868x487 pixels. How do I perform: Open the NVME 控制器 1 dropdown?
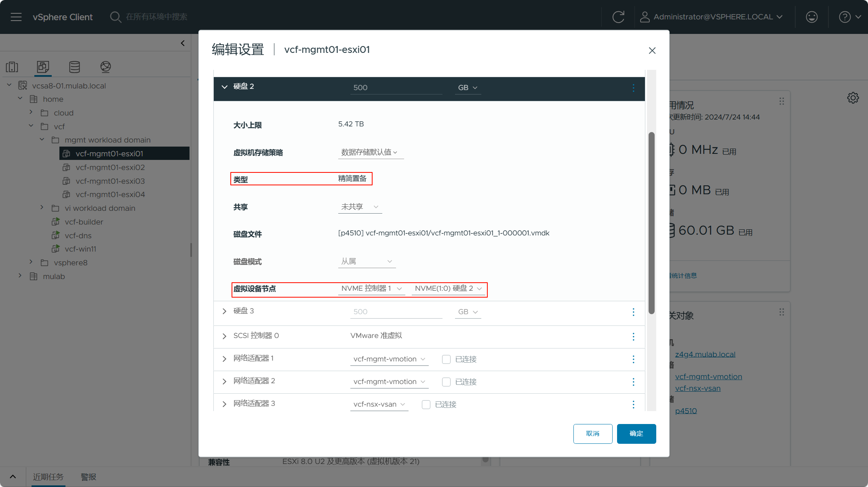pos(371,288)
